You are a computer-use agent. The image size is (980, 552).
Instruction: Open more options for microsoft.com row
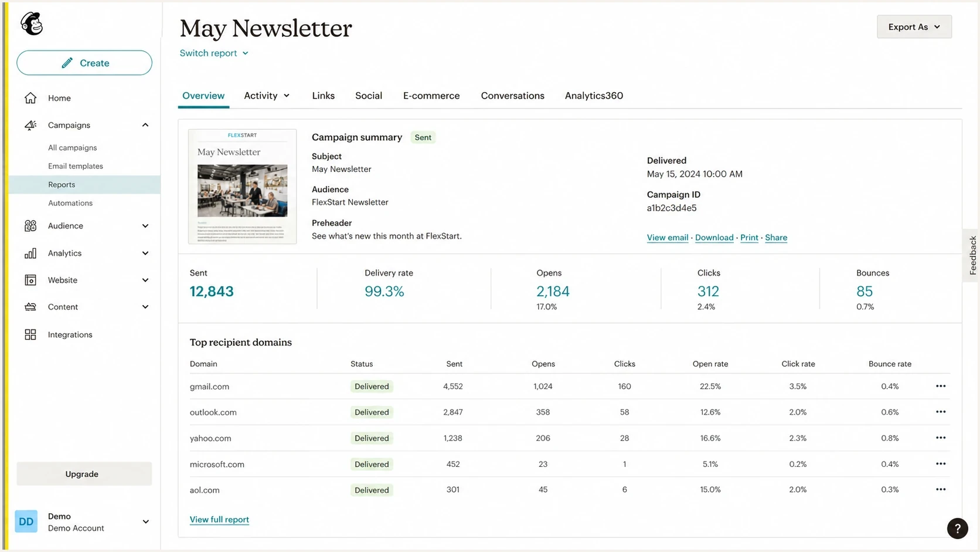pyautogui.click(x=941, y=464)
